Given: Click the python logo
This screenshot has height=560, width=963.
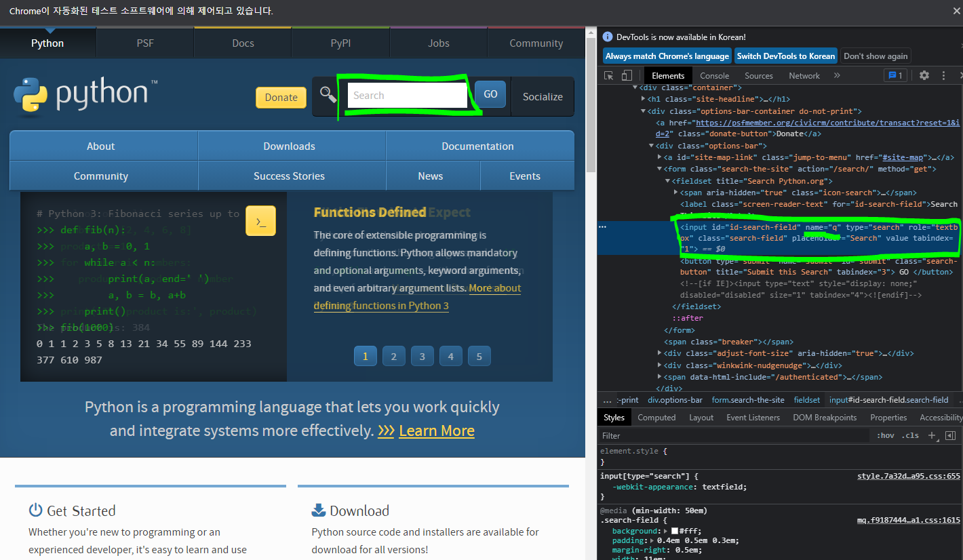Looking at the screenshot, I should (x=85, y=95).
